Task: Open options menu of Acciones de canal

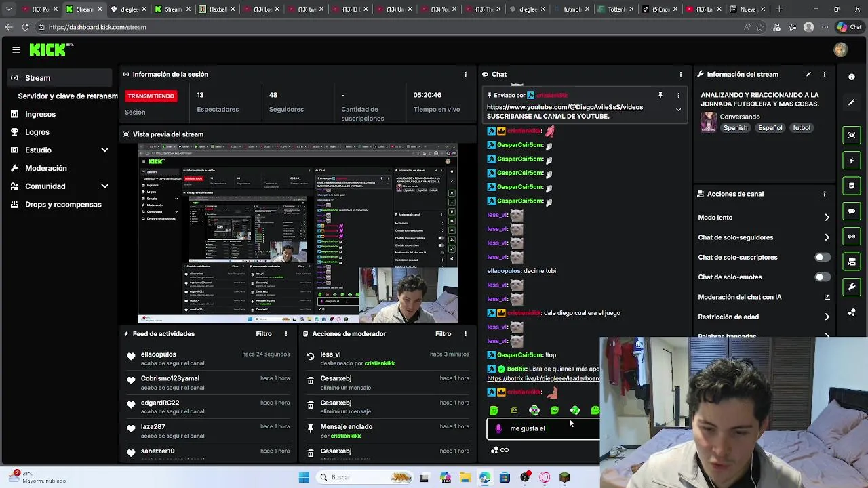Action: click(x=825, y=194)
